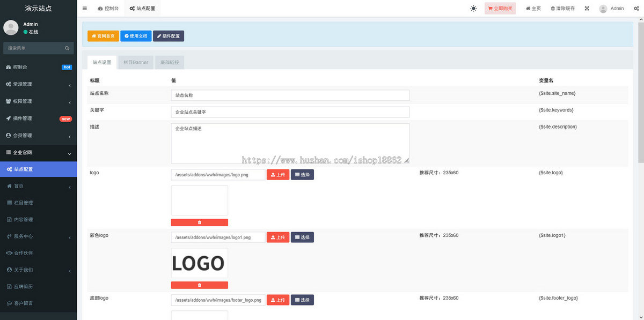
Task: Click the 插件配置 button
Action: coord(169,36)
